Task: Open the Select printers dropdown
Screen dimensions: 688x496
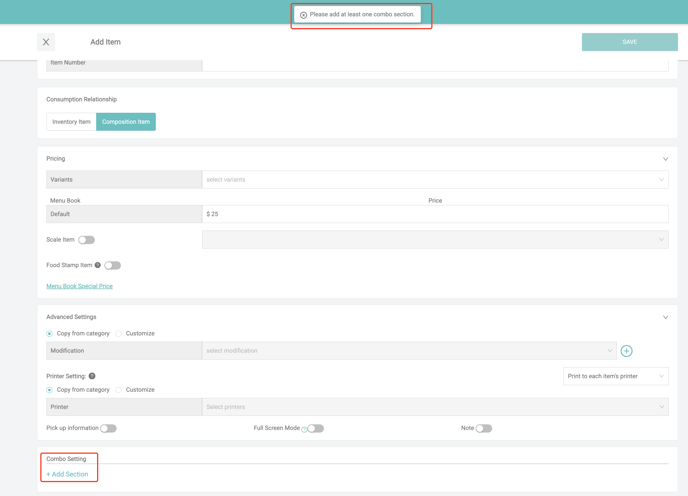Action: 435,407
